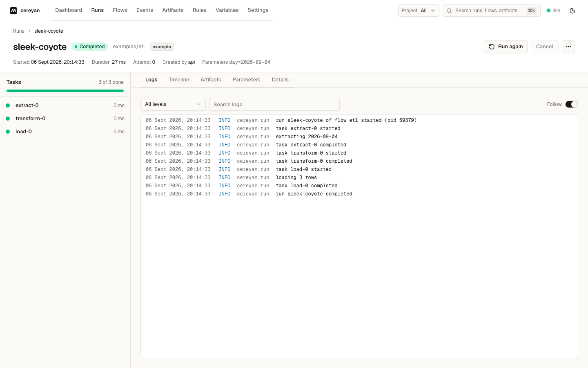The width and height of the screenshot is (588, 368).
Task: Click log line 'task transform-0 completed'
Action: (x=359, y=161)
